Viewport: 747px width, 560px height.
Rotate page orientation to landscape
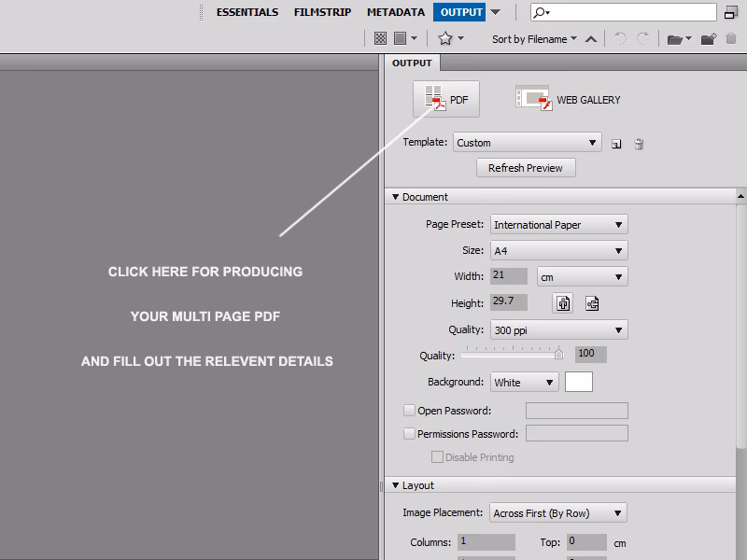click(592, 303)
